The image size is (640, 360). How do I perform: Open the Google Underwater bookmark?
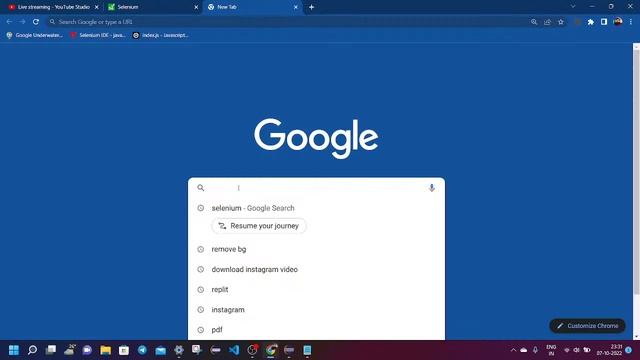pyautogui.click(x=34, y=35)
